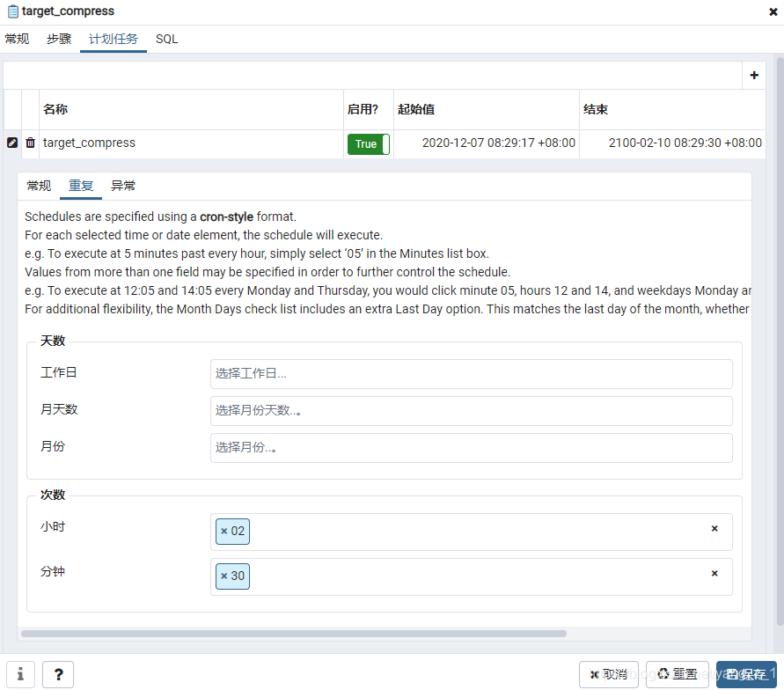Add a new schedule with plus icon

tap(754, 75)
